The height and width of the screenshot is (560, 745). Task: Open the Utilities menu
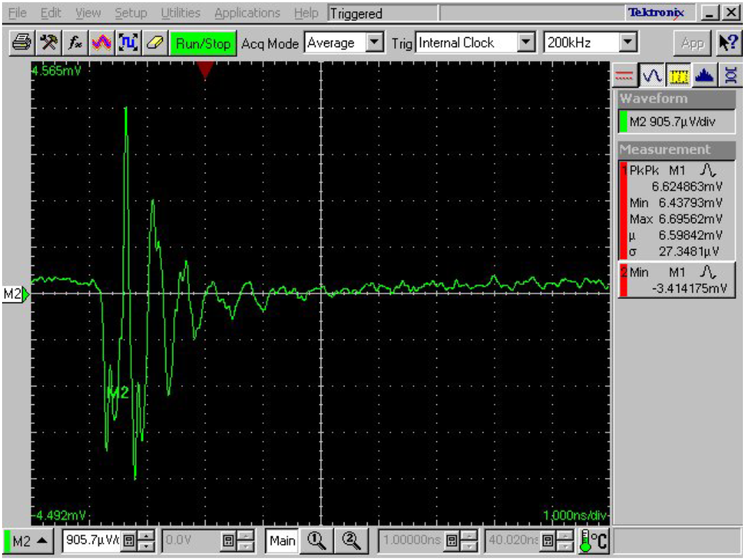pyautogui.click(x=180, y=13)
